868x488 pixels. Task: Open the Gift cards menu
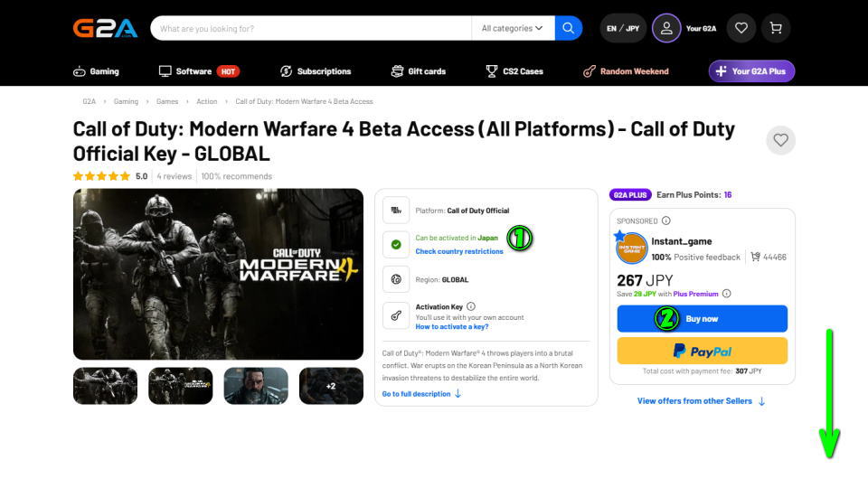[419, 71]
